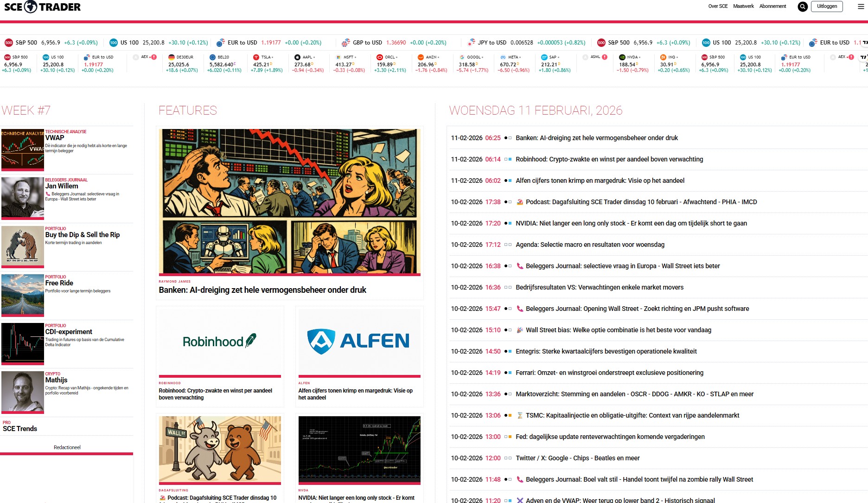Viewport: 868px width, 503px height.
Task: Open the CDI-experiment portfolio link
Action: (69, 332)
